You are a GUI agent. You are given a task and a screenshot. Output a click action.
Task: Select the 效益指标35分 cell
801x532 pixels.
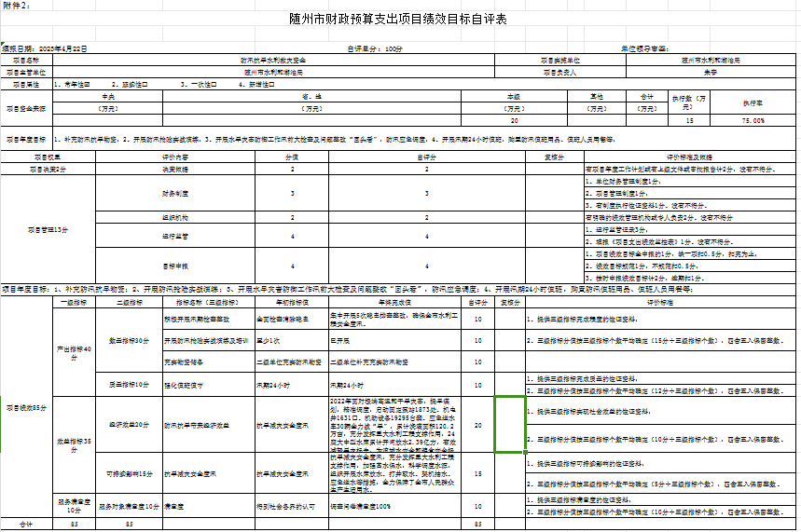(74, 444)
